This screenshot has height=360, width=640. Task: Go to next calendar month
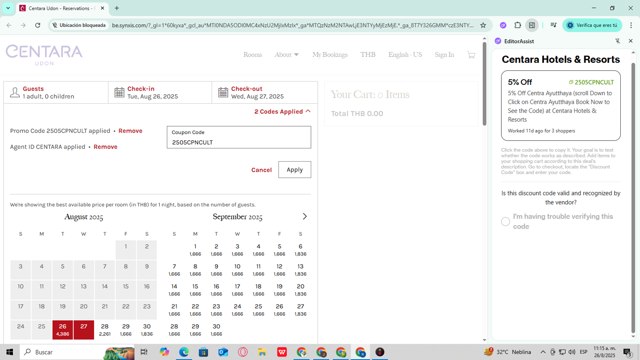[304, 216]
